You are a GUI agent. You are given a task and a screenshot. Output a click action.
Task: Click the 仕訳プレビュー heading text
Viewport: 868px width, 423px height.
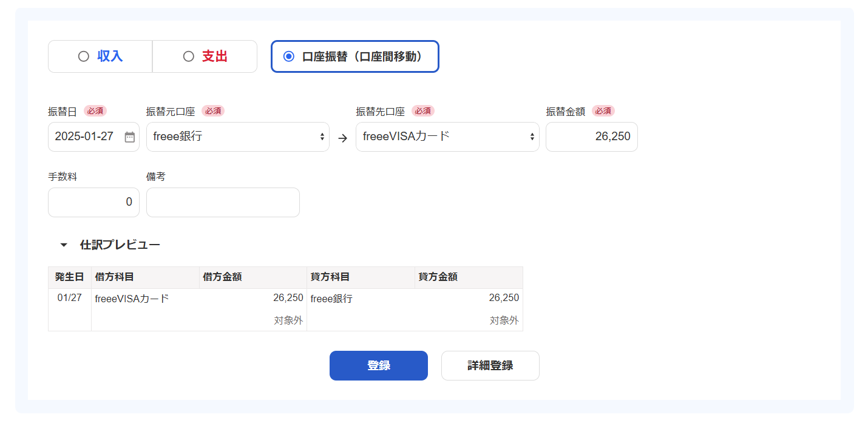pyautogui.click(x=120, y=245)
